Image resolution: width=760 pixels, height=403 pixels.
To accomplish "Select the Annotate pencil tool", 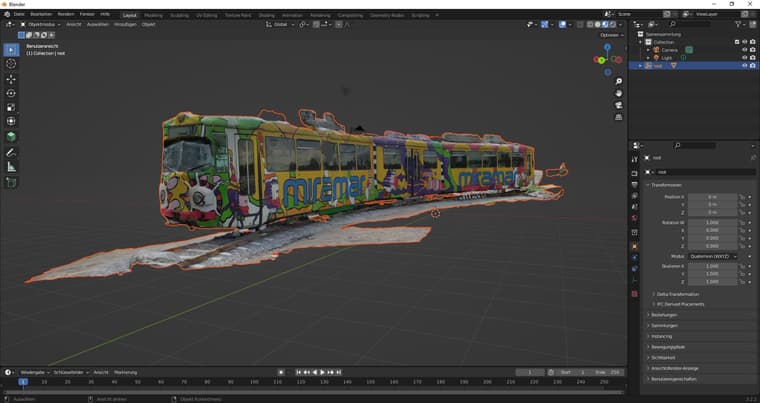I will tap(11, 153).
